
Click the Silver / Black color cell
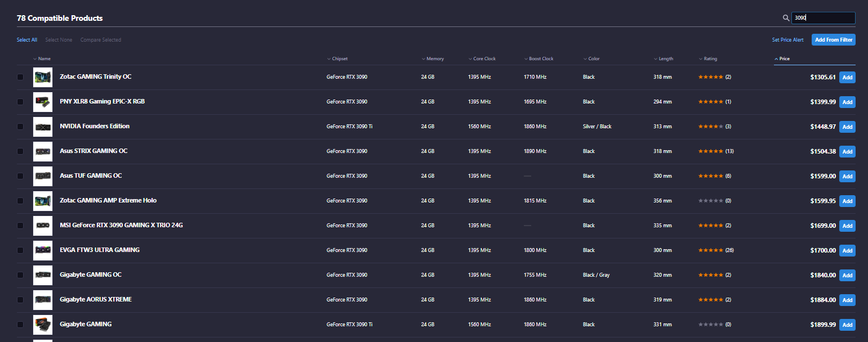click(x=597, y=127)
